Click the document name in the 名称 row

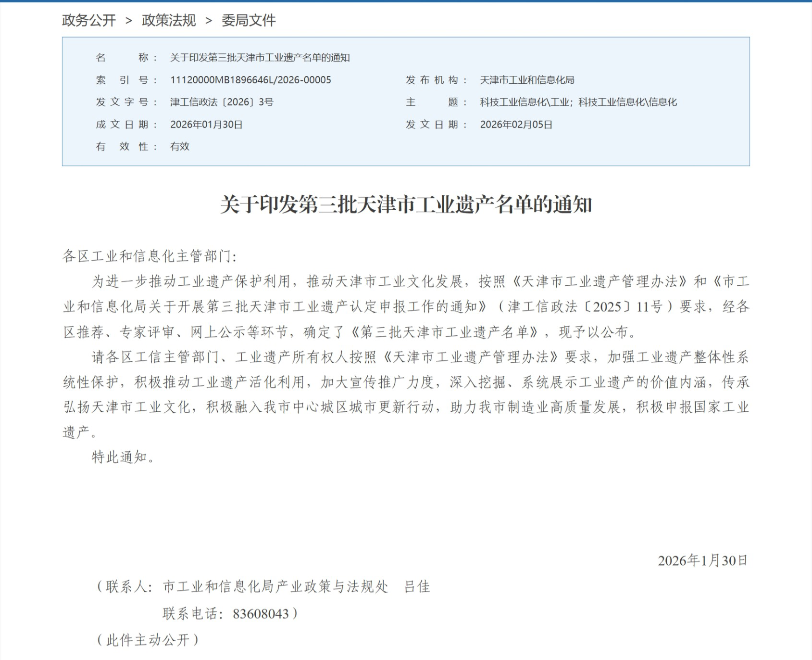tap(260, 58)
